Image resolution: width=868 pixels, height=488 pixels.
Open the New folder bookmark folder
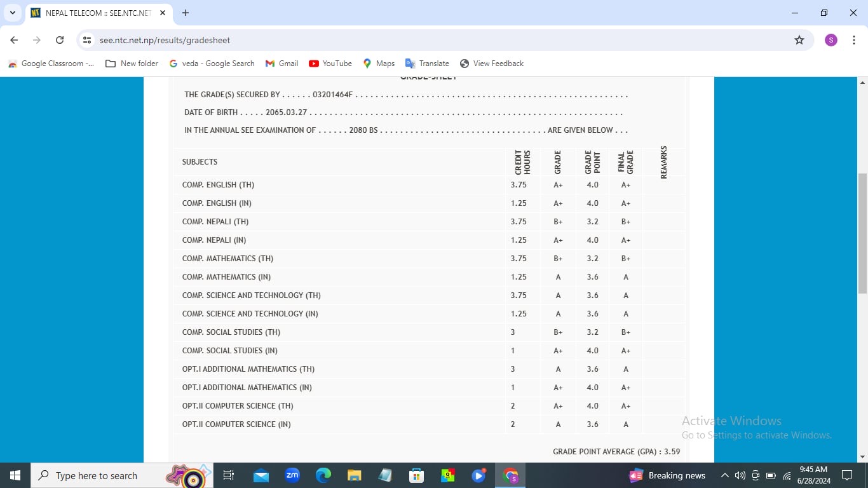tap(132, 64)
